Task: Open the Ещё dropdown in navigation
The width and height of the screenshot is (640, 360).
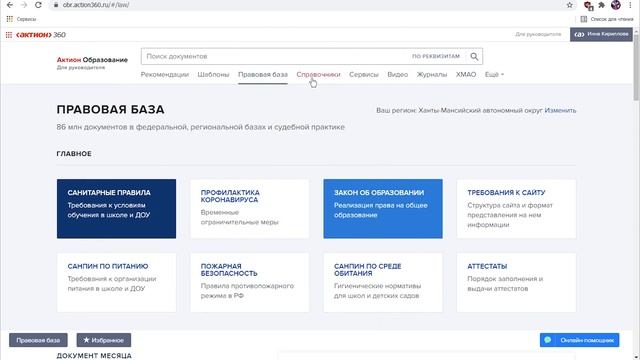Action: coord(494,74)
